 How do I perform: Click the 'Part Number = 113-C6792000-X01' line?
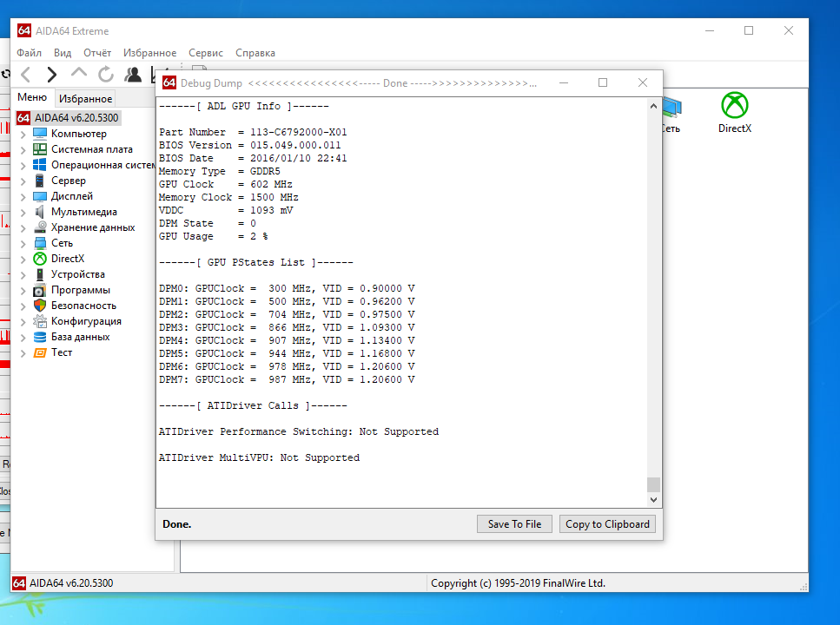253,132
